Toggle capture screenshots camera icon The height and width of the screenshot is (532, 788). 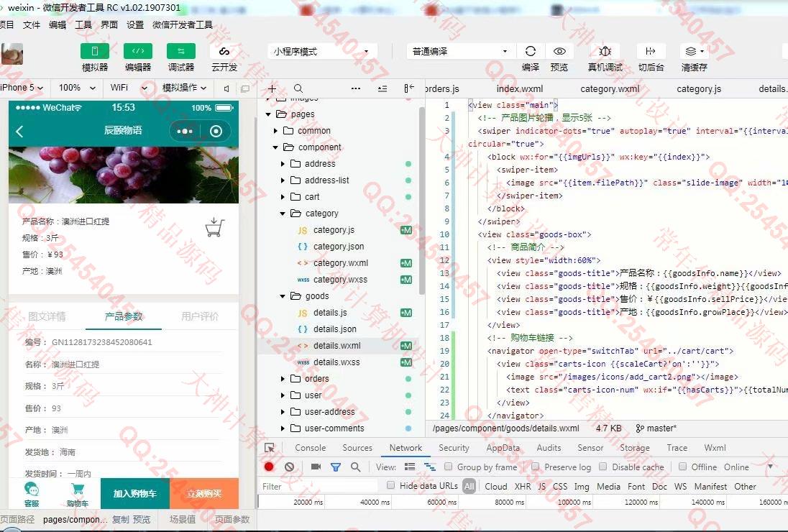click(x=316, y=467)
